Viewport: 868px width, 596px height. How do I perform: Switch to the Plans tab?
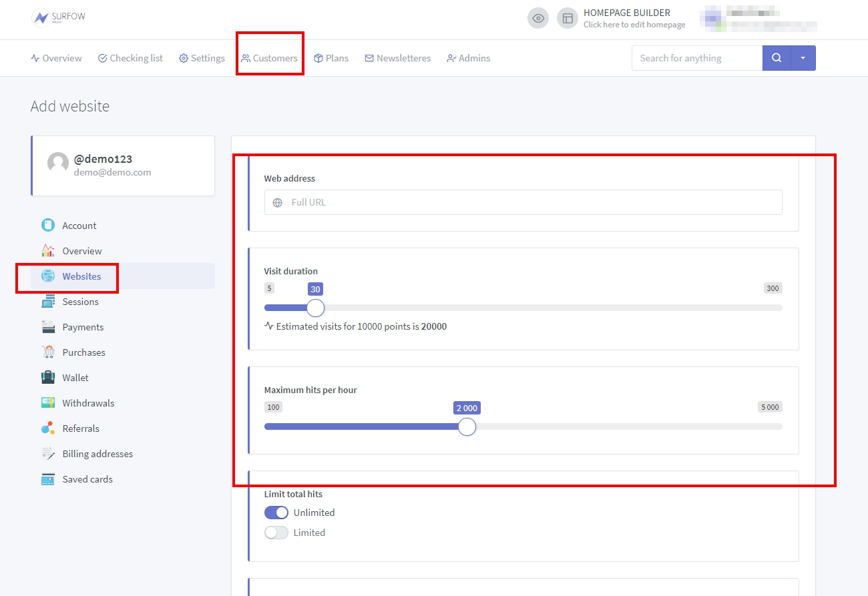(x=331, y=58)
